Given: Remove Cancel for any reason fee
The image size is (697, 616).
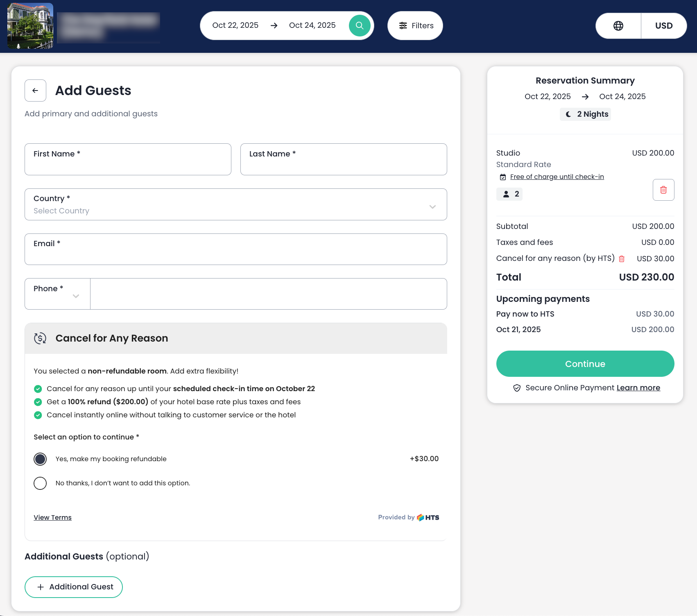Looking at the screenshot, I should point(621,259).
